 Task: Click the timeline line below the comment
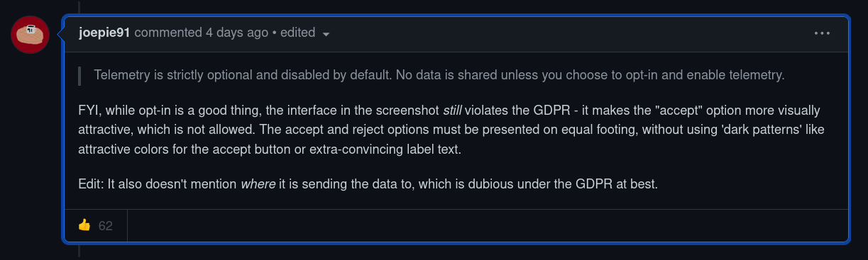[79, 251]
